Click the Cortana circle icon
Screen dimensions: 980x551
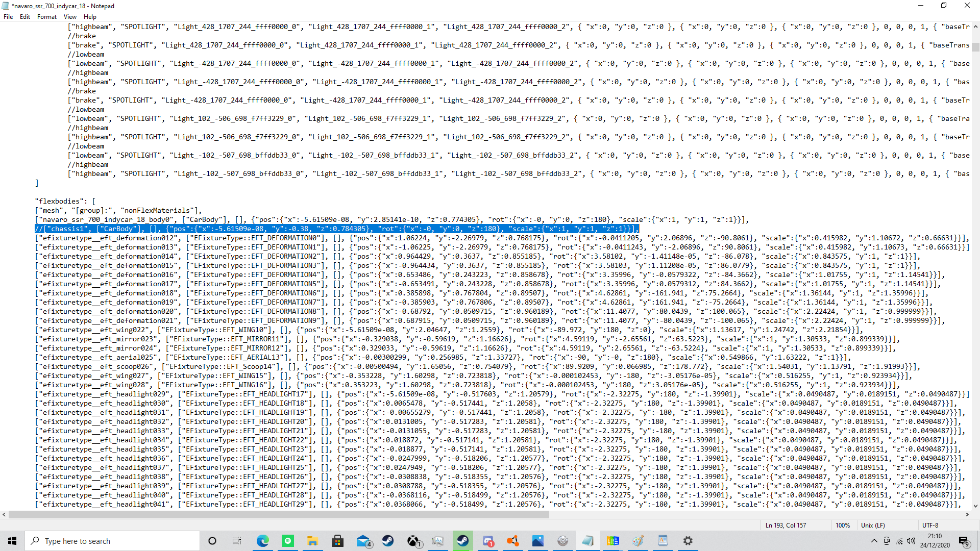212,541
